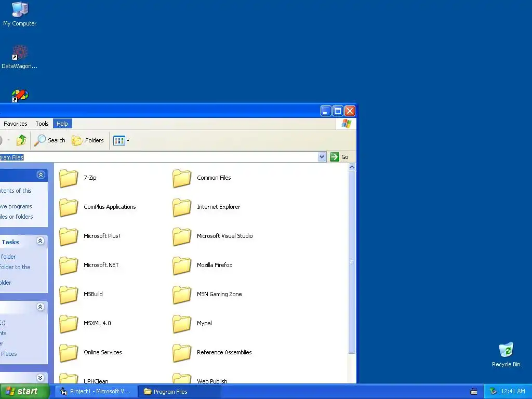
Task: Click the 'folder' link under Tasks
Action: [8, 257]
